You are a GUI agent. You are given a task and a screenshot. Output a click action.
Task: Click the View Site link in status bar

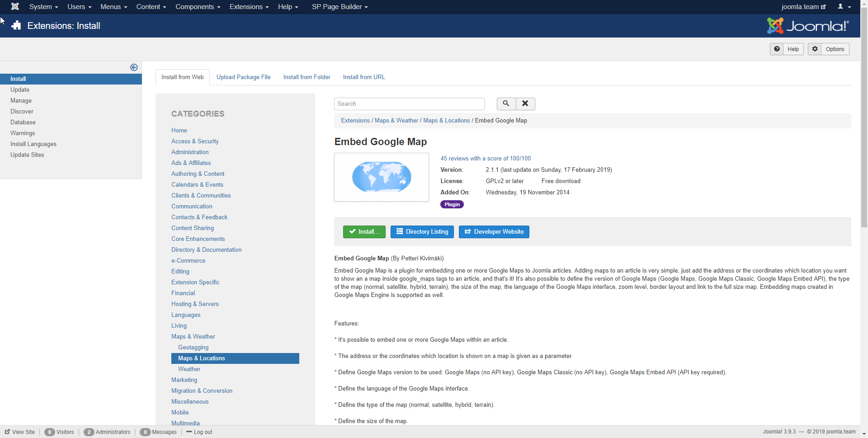[x=20, y=432]
